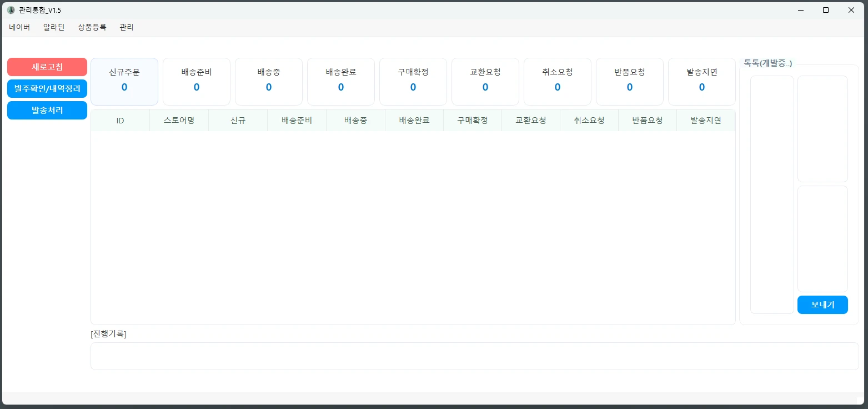Screen dimensions: 868x409
Task: Select the 구매확정 status card
Action: [413, 82]
